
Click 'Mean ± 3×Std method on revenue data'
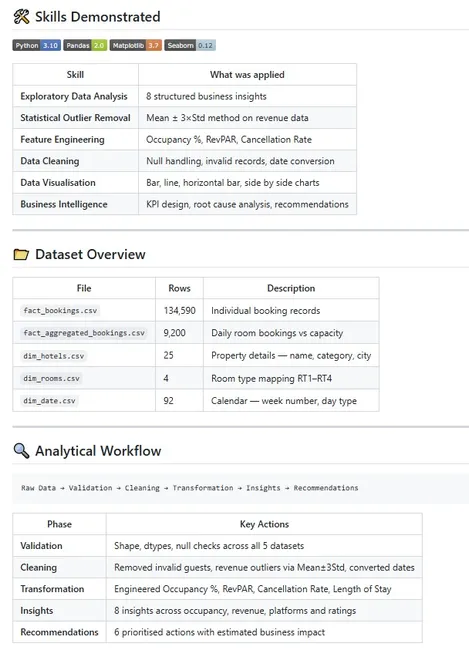click(227, 118)
